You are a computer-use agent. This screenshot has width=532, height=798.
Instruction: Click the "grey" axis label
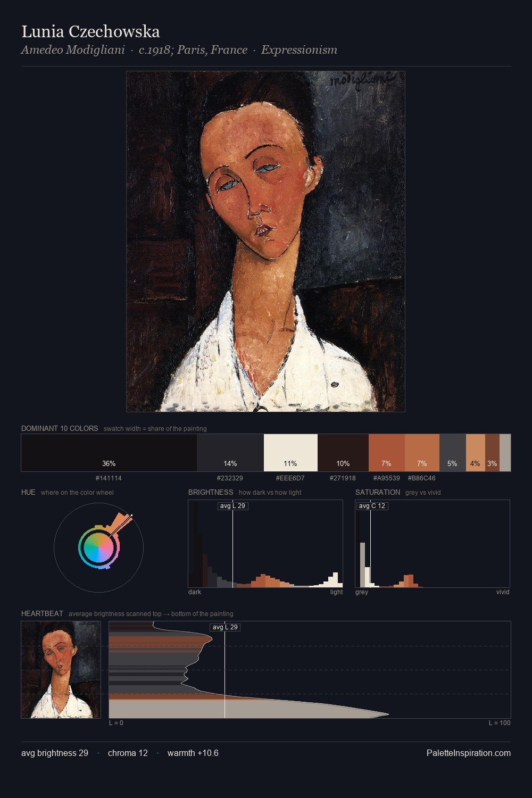(x=362, y=592)
